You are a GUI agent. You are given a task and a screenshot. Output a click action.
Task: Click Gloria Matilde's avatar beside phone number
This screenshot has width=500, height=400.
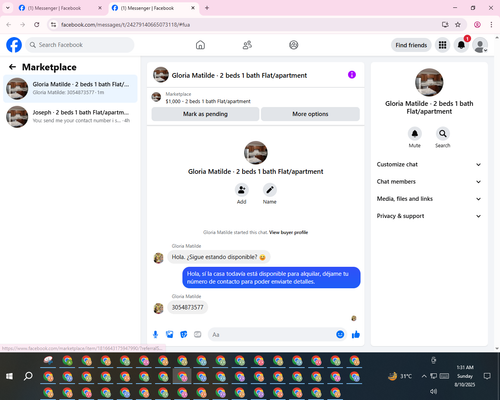(x=158, y=308)
